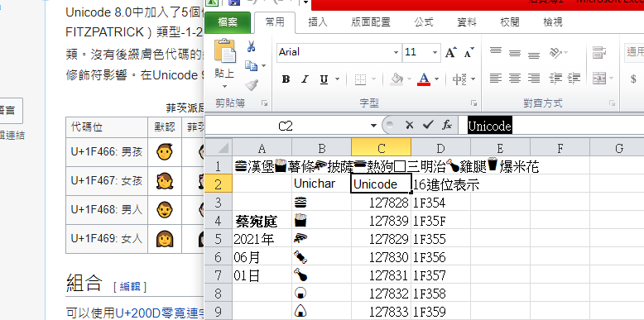Viewport: 644px width, 320px height.
Task: Switch to the 版面配置 (Page Layout) tab
Action: [371, 22]
